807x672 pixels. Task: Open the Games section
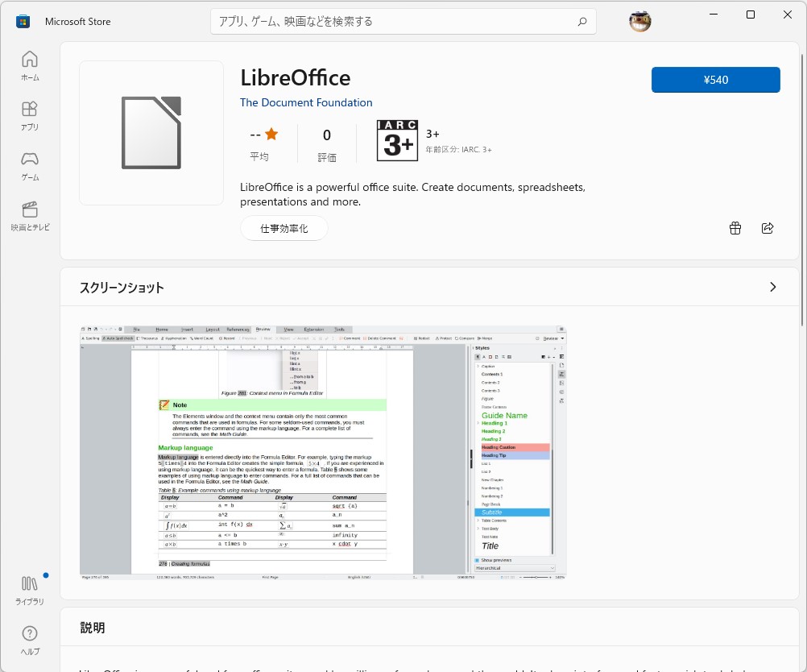coord(30,166)
